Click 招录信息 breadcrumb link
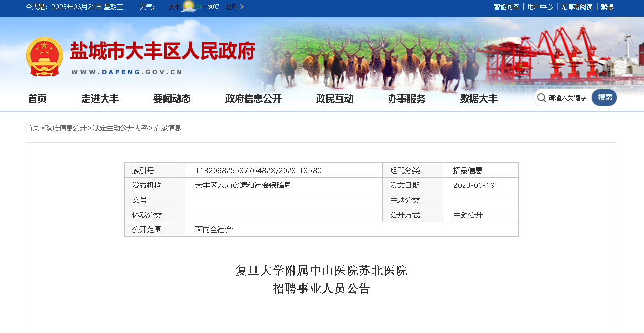The width and height of the screenshot is (644, 333). (x=168, y=128)
